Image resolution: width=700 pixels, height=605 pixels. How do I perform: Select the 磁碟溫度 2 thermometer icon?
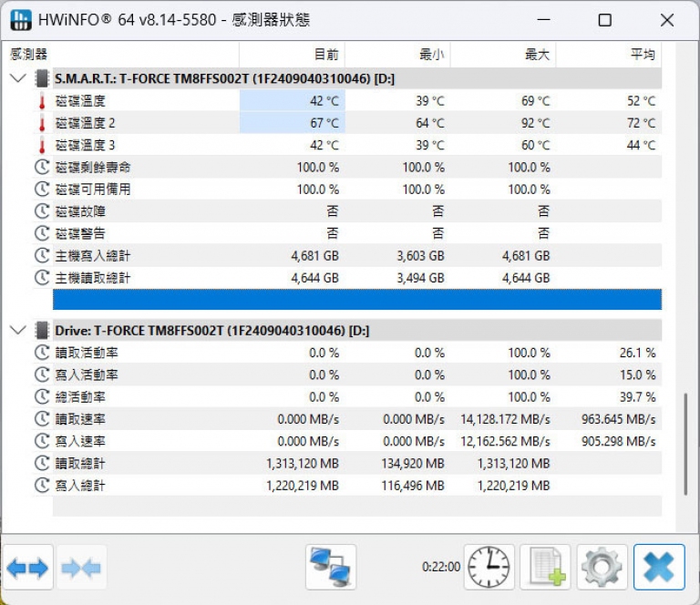click(42, 123)
